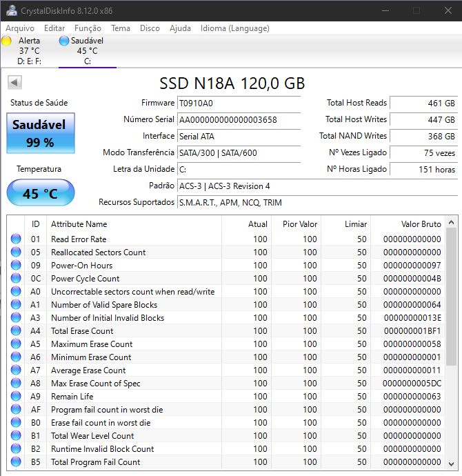The height and width of the screenshot is (476, 462).
Task: Open the Arquivo menu
Action: 20,28
